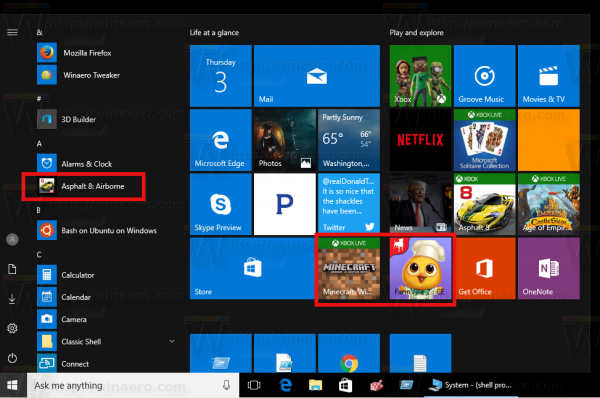Click the Cortana microphone icon

227,385
